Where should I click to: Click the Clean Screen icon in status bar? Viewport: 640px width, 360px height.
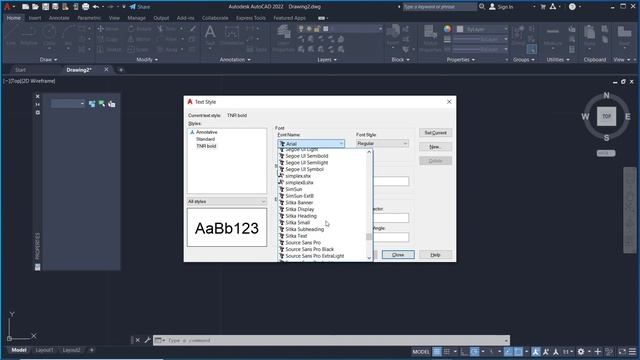point(622,351)
